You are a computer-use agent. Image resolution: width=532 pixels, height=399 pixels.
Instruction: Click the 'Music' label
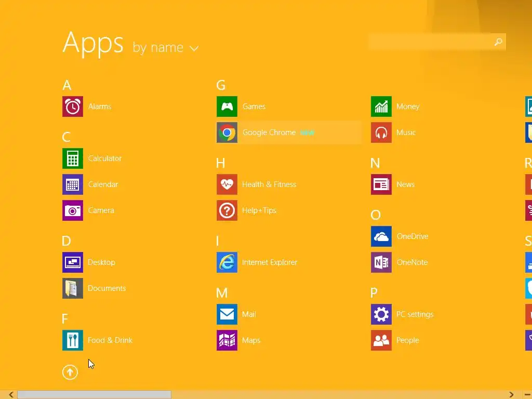click(x=406, y=132)
